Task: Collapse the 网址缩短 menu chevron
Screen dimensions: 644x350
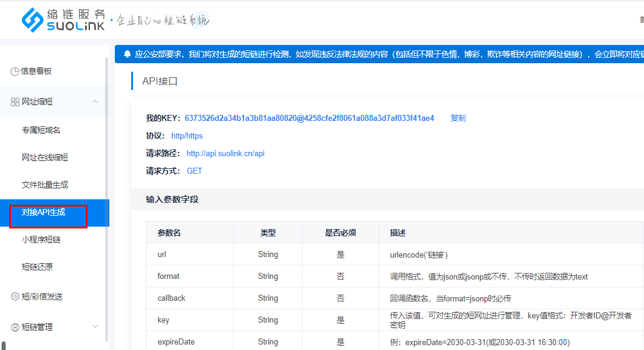Action: [x=95, y=101]
